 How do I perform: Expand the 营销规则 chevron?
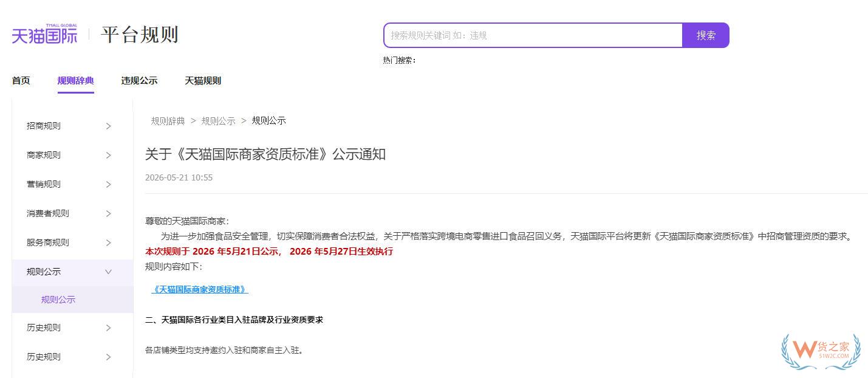109,184
